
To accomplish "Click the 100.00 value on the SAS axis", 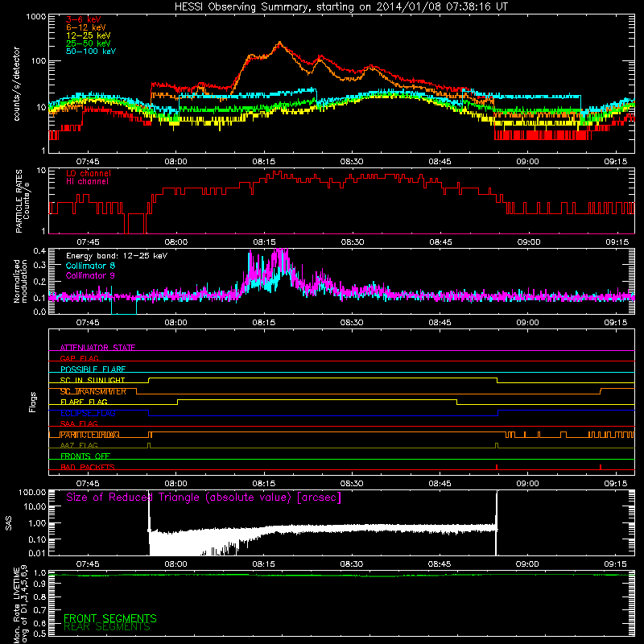I will (x=32, y=492).
